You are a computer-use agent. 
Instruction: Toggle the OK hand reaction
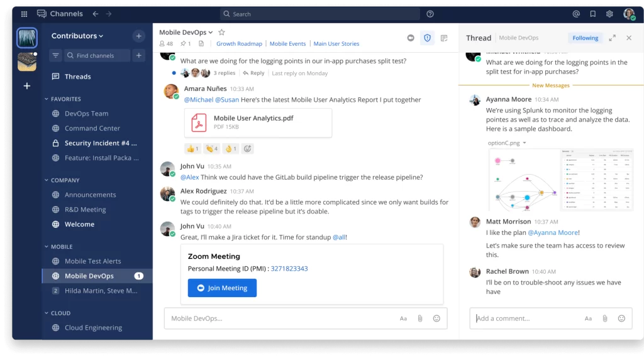[231, 149]
